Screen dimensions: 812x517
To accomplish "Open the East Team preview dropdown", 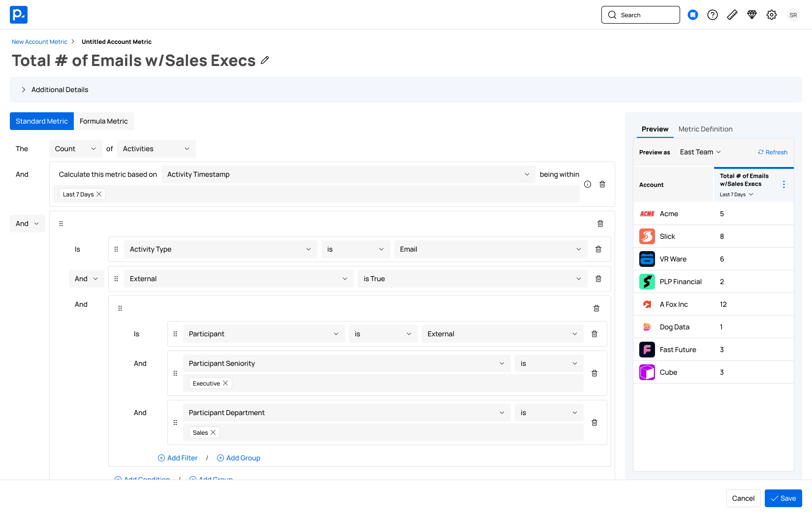I will tap(700, 152).
